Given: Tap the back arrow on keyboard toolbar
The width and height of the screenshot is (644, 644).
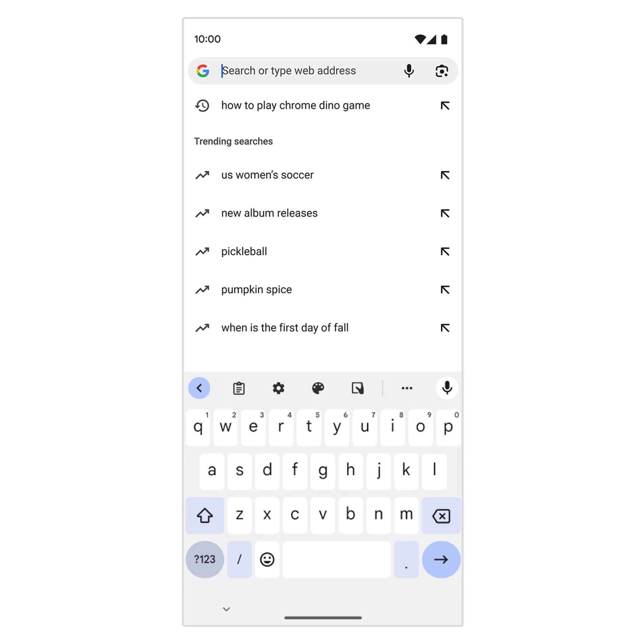Looking at the screenshot, I should click(200, 388).
